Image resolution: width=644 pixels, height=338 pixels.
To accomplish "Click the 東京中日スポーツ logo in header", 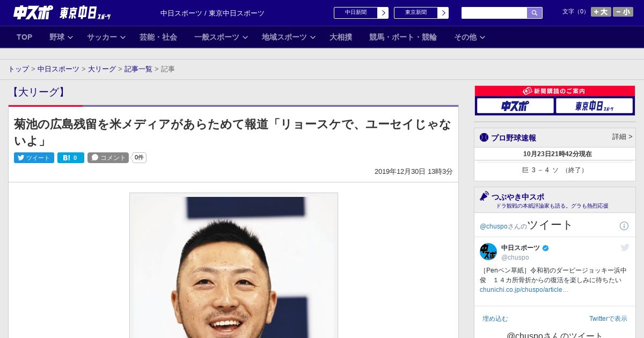I will pyautogui.click(x=85, y=13).
